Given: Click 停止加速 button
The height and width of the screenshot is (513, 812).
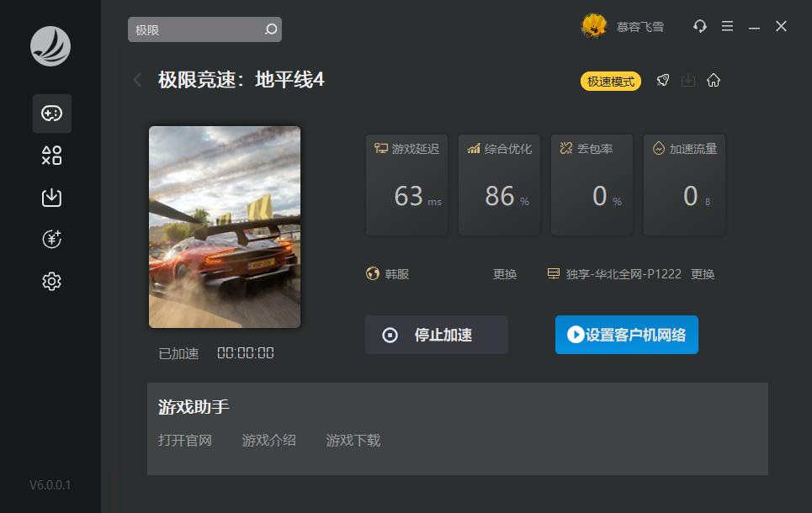Looking at the screenshot, I should pos(436,335).
